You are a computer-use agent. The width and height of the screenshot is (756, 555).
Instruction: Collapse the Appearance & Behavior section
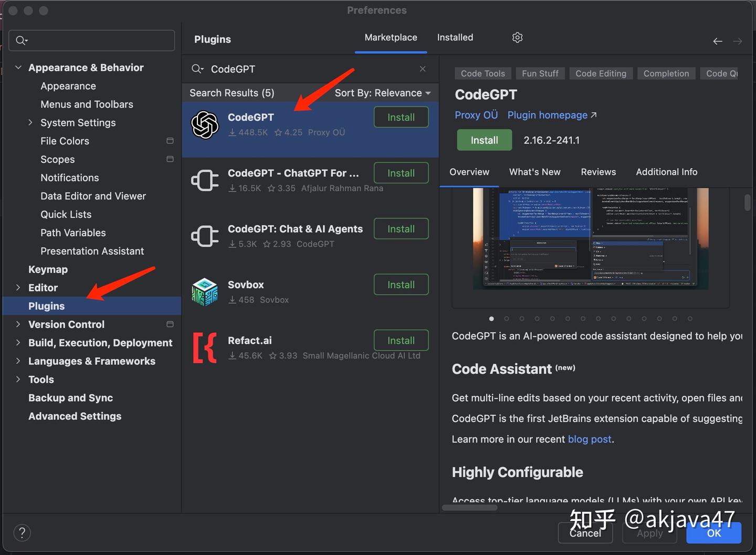[x=18, y=67]
